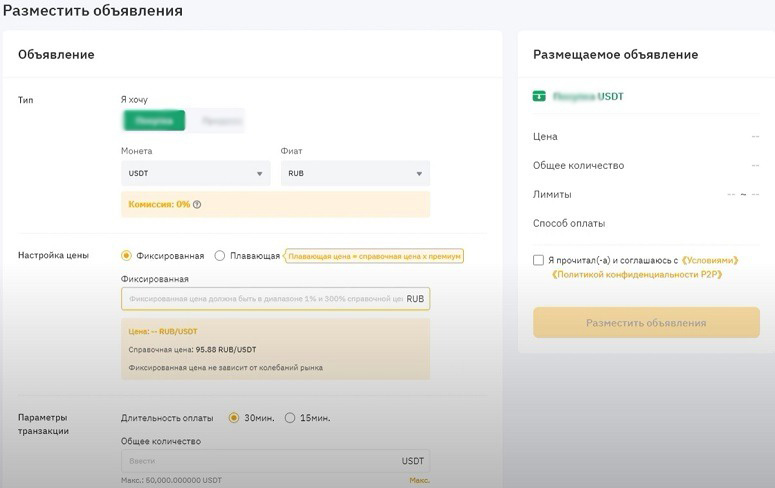Image resolution: width=775 pixels, height=488 pixels.
Task: Open the Монета USDT dropdown
Action: (x=195, y=173)
